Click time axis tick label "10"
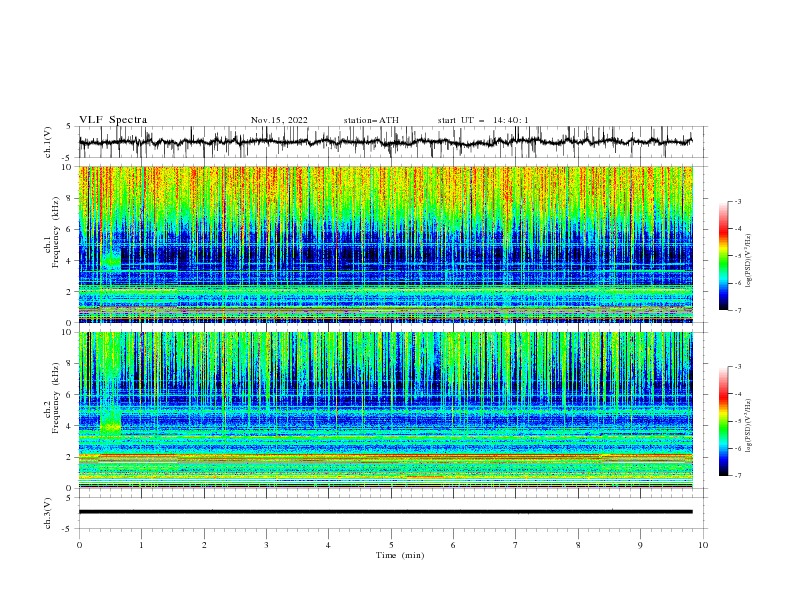 703,545
